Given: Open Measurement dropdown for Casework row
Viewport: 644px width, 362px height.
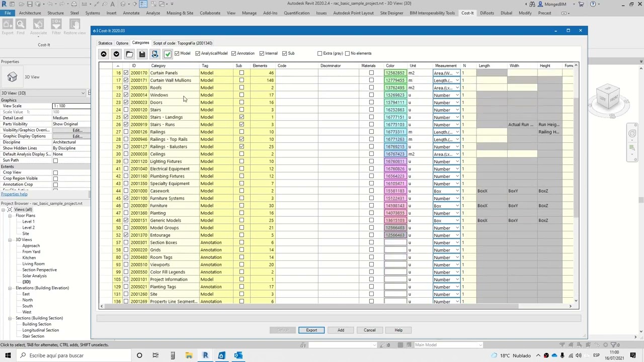Looking at the screenshot, I should pos(457,191).
